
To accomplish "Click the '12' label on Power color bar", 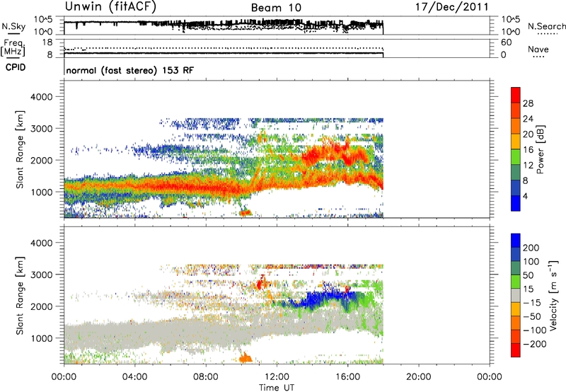I will [528, 166].
